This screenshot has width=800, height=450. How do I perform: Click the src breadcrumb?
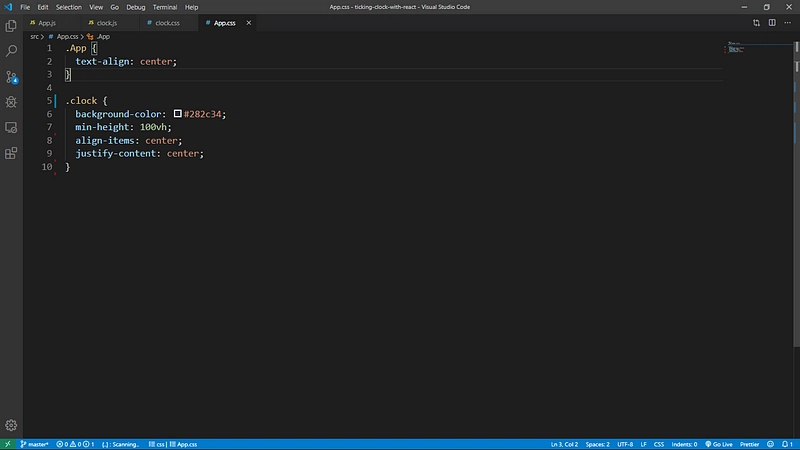[34, 37]
